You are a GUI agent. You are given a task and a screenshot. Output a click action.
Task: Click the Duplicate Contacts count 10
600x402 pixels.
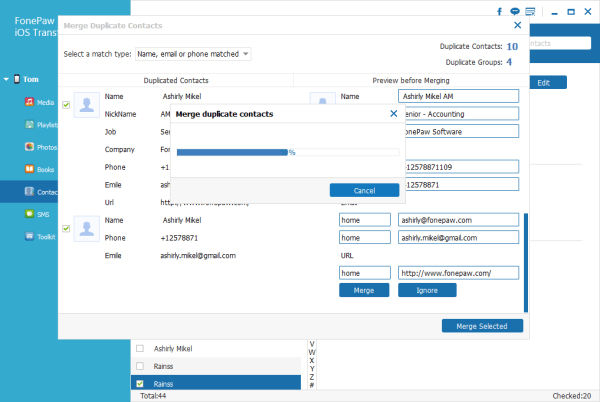click(x=512, y=46)
